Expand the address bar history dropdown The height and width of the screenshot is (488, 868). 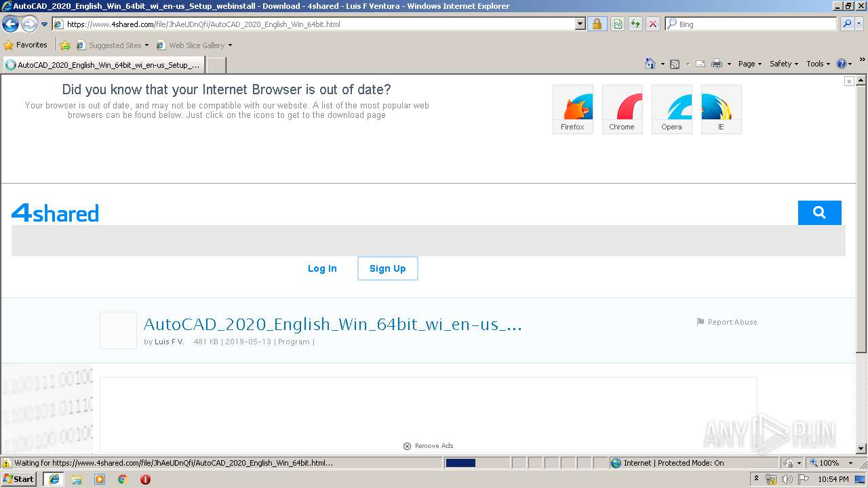[580, 24]
